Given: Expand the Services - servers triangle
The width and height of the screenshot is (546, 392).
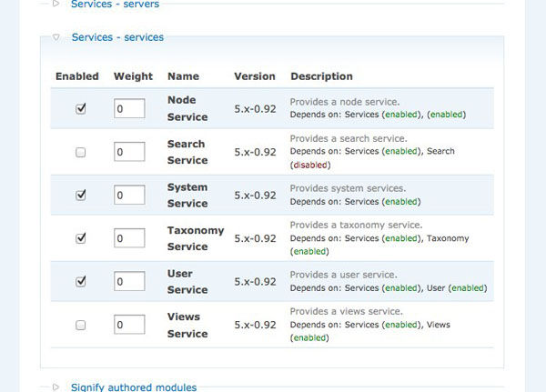Looking at the screenshot, I should click(x=56, y=4).
